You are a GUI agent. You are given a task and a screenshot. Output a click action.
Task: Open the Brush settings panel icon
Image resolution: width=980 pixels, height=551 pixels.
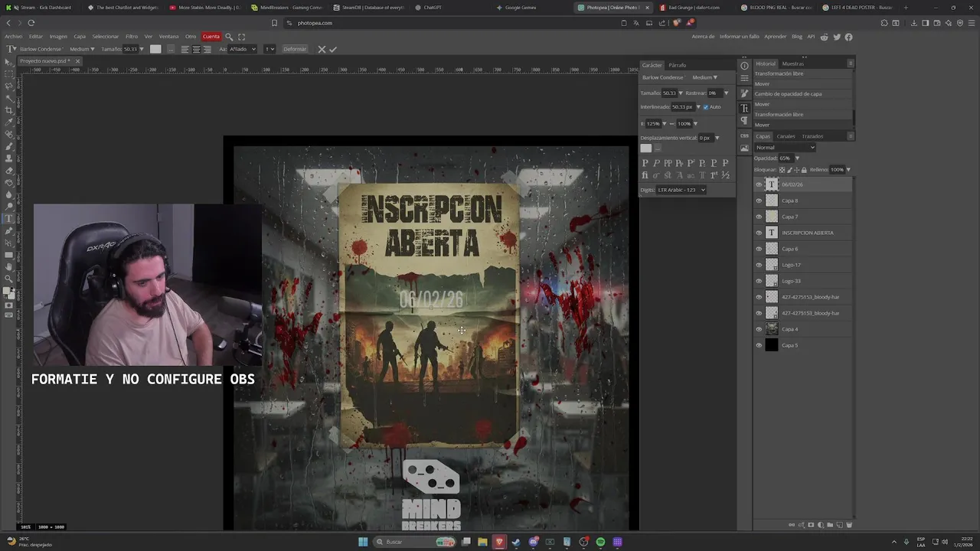744,93
